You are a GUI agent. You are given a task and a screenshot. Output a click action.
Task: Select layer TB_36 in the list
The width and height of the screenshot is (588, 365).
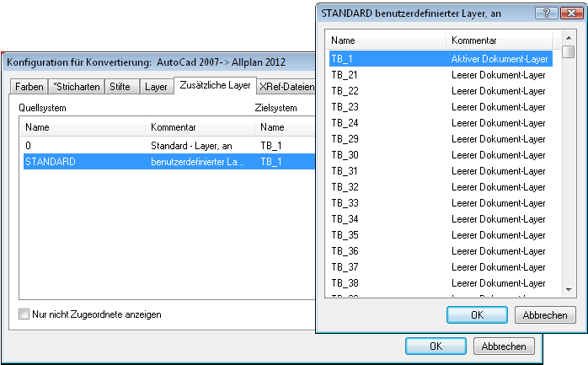(441, 251)
